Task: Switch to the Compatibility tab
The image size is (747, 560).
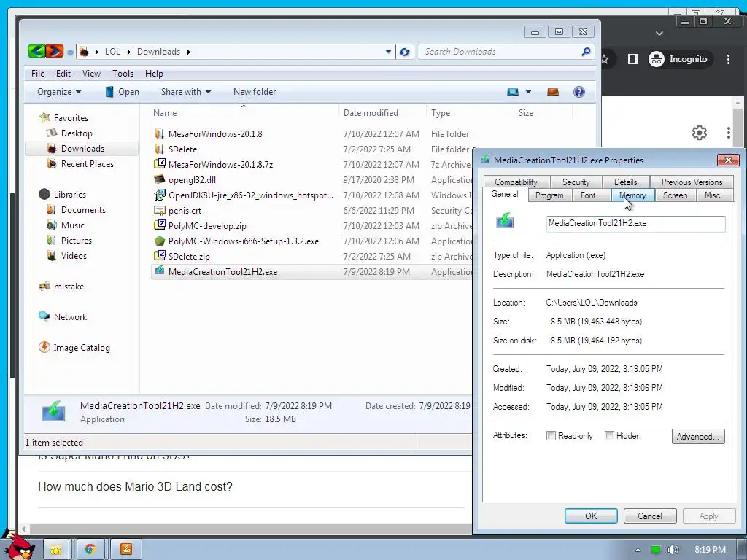Action: [x=516, y=182]
